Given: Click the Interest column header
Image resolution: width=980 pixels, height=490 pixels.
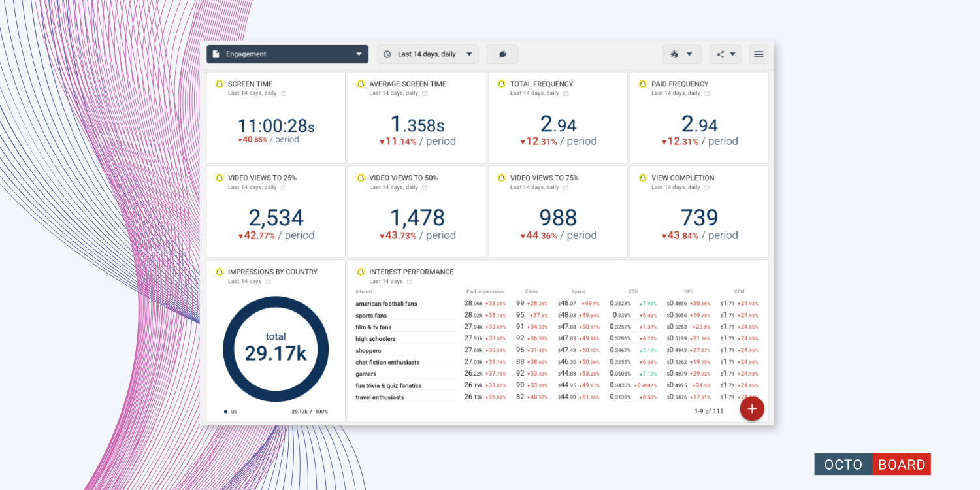Looking at the screenshot, I should 364,292.
